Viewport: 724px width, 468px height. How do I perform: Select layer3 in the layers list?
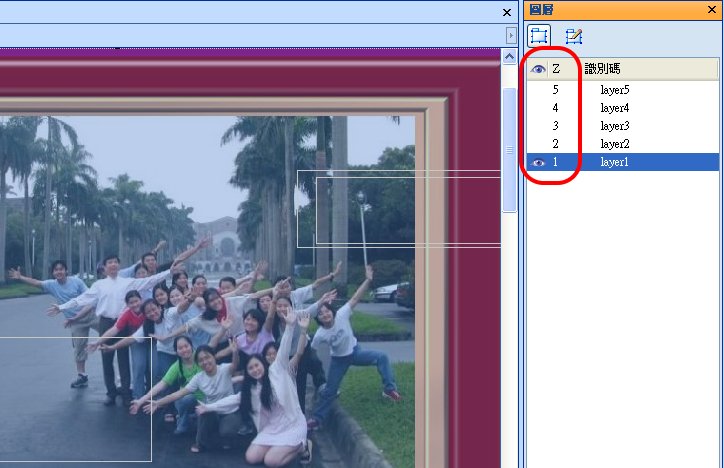pos(614,126)
